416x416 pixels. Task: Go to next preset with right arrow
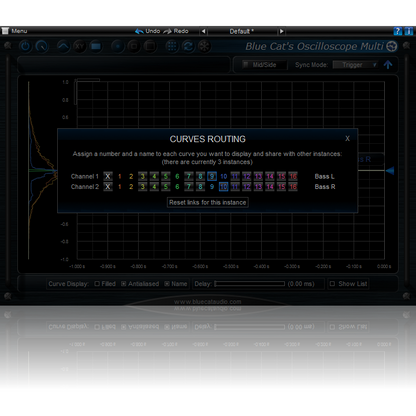pos(282,31)
